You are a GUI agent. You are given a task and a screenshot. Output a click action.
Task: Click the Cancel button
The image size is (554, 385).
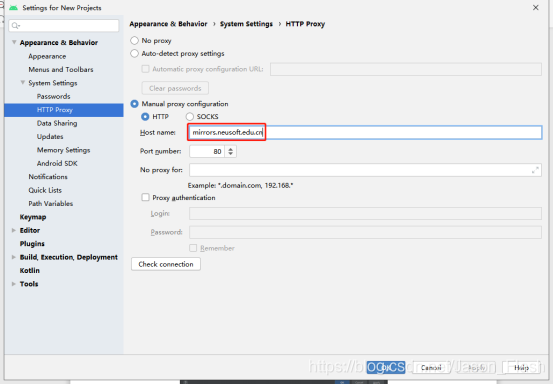click(x=431, y=368)
